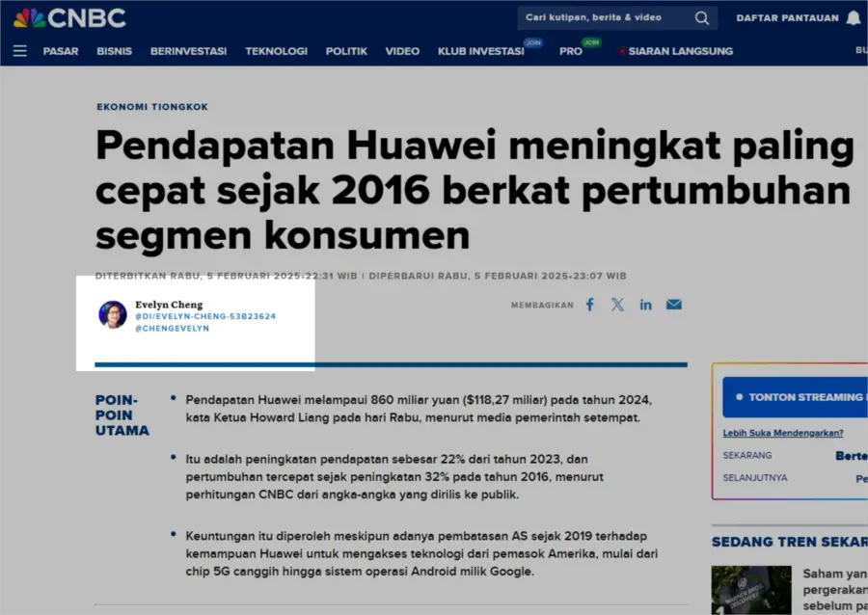868x615 pixels.
Task: Click the 'peningkatan pendapatan sebesar 22%' bullet
Action: click(x=394, y=477)
